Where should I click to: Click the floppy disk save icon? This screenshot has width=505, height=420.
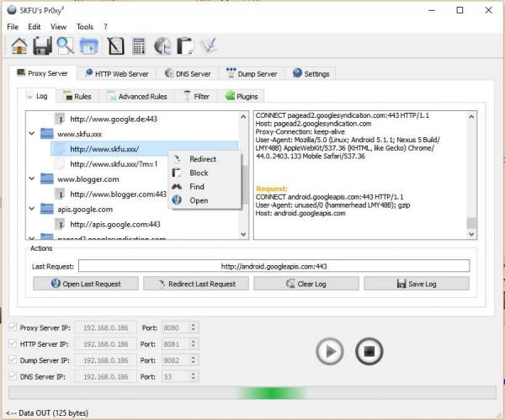(x=42, y=46)
